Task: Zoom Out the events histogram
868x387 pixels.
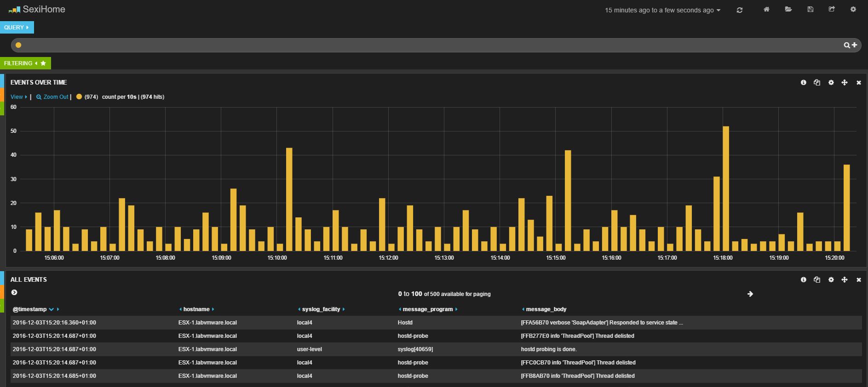Action: 52,97
